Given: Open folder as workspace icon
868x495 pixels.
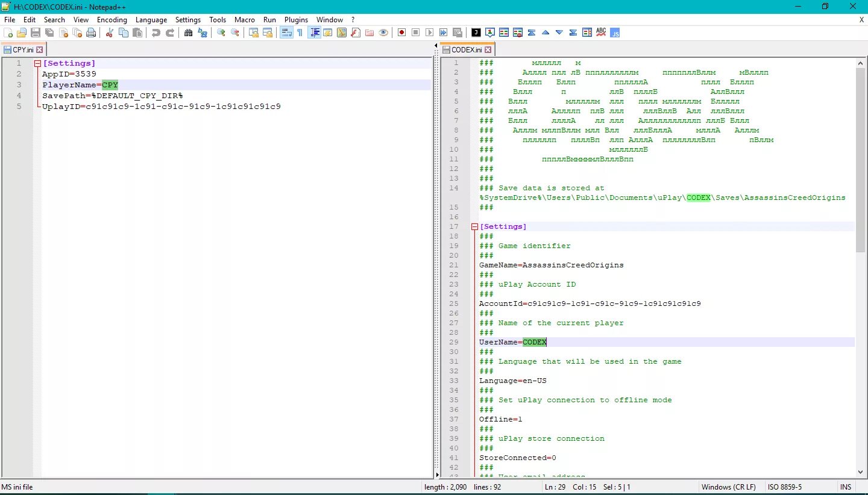Looking at the screenshot, I should (x=370, y=33).
